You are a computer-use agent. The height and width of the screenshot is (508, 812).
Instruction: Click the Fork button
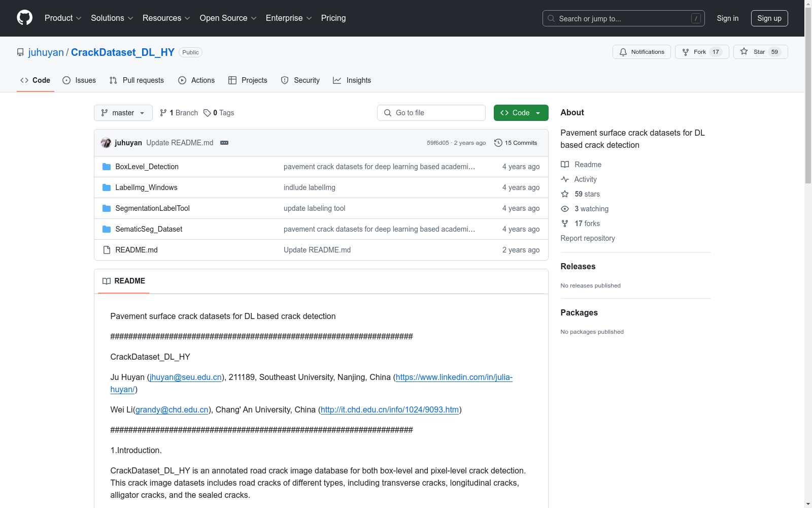coord(702,52)
